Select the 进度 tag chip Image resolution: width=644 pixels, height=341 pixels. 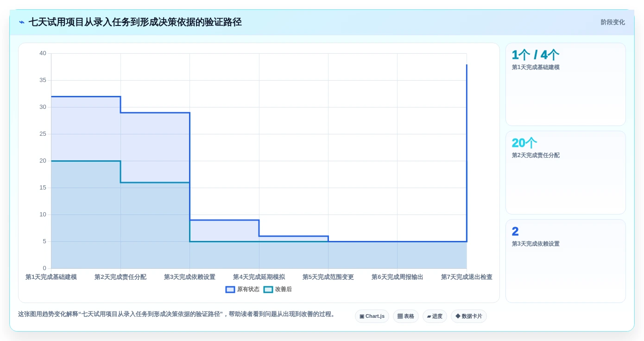[x=435, y=316]
